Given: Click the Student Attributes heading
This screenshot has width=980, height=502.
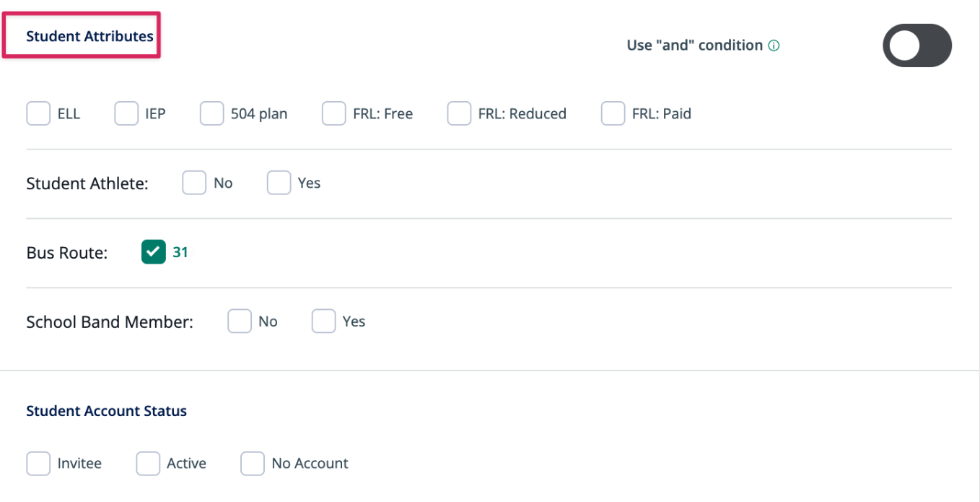Looking at the screenshot, I should click(90, 36).
